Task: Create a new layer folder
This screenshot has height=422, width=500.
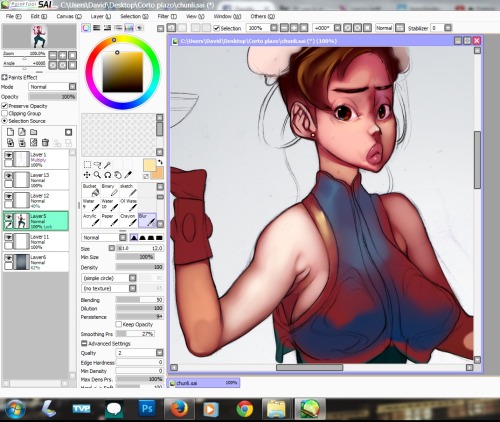Action: pyautogui.click(x=34, y=132)
